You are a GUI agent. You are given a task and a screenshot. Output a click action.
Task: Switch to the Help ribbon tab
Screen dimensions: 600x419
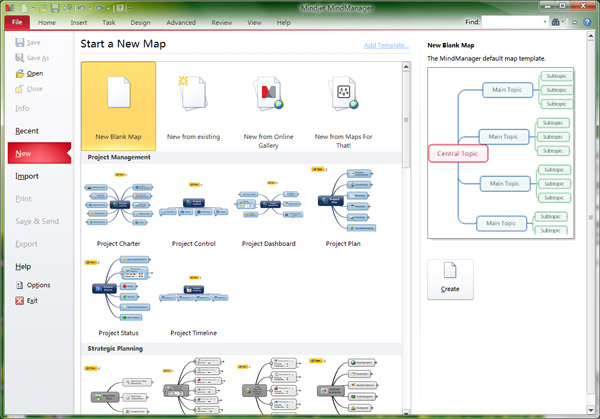point(284,23)
